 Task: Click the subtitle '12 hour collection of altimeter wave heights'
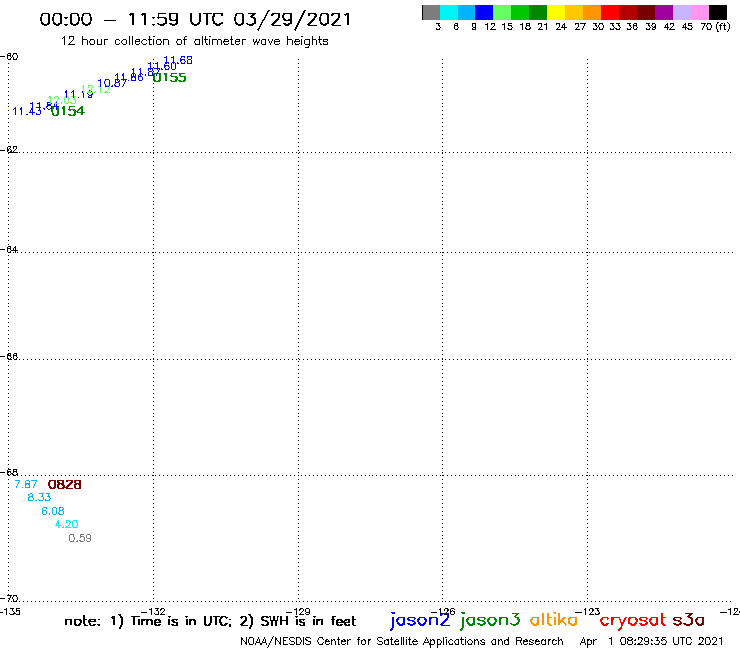(x=194, y=41)
